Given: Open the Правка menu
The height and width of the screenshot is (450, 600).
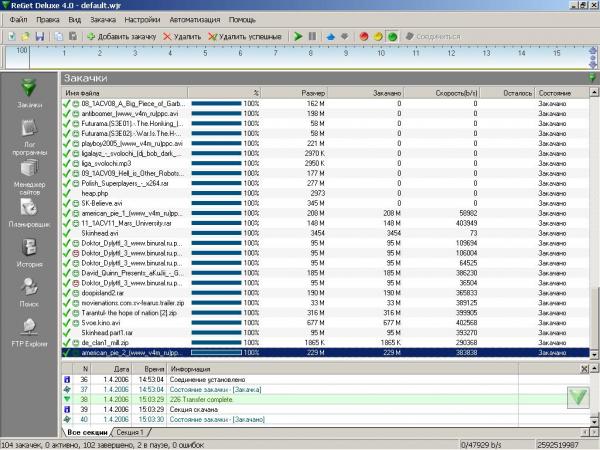Looking at the screenshot, I should tap(47, 20).
